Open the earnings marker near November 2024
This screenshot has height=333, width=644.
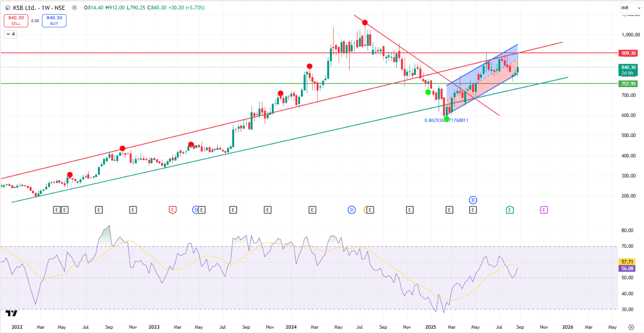coord(410,210)
